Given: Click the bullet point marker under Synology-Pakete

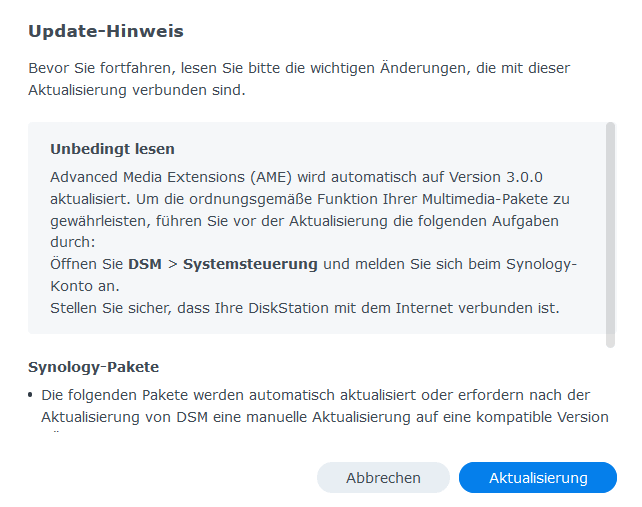Looking at the screenshot, I should pyautogui.click(x=32, y=395).
